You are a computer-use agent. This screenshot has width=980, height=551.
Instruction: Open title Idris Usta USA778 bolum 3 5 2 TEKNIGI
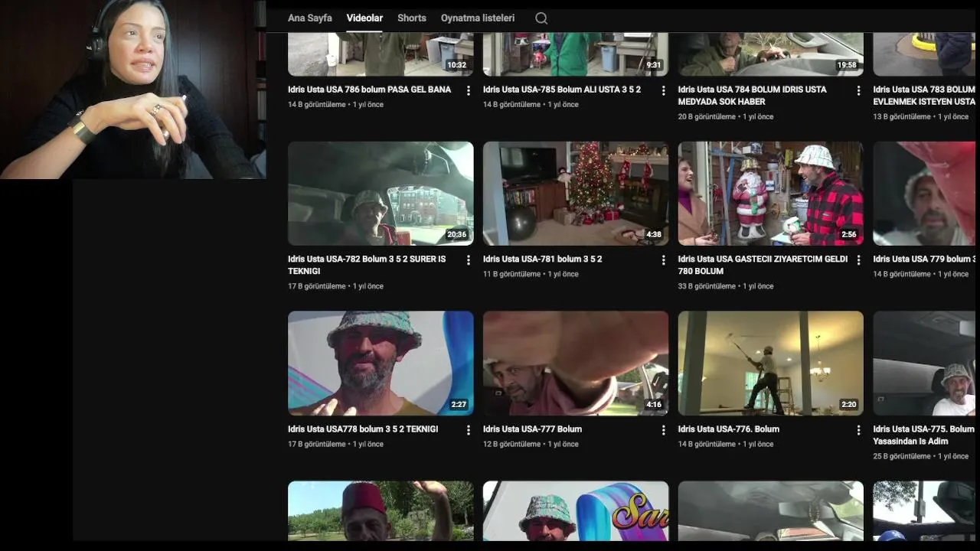363,429
